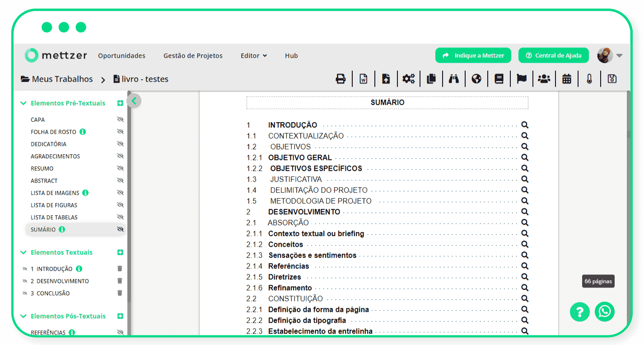Click the calendar icon in toolbar
The image size is (644, 345).
(x=567, y=79)
